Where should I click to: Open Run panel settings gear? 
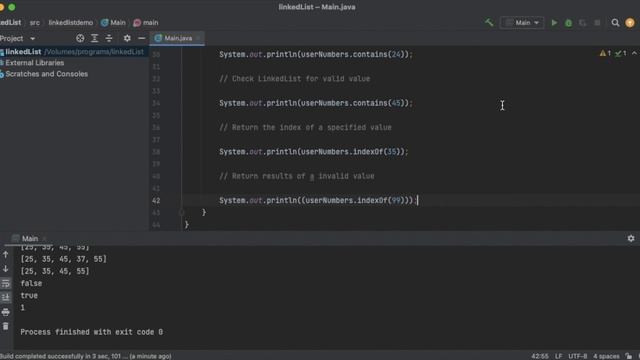point(631,238)
